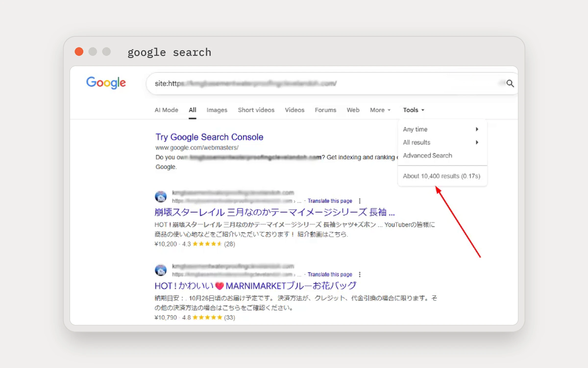Click the red window close dot

[x=79, y=52]
